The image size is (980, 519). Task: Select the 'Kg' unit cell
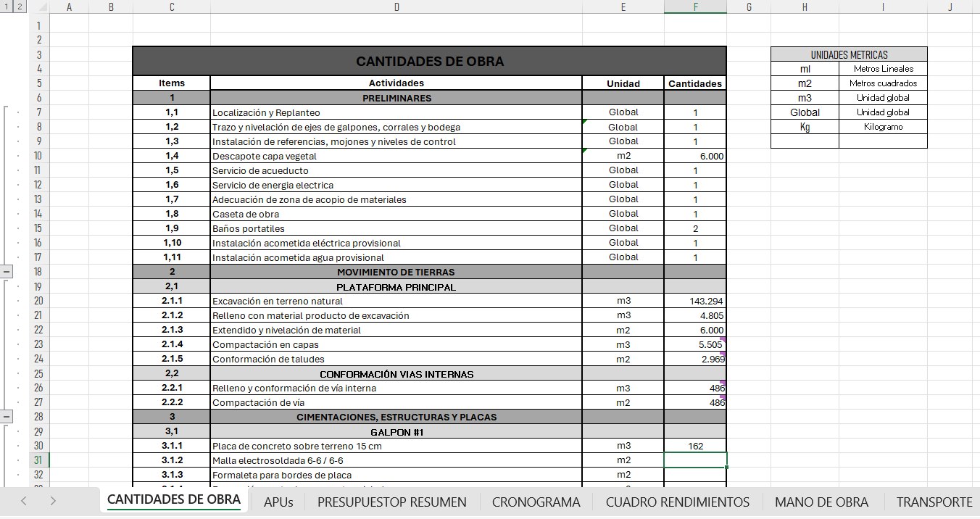pyautogui.click(x=805, y=127)
